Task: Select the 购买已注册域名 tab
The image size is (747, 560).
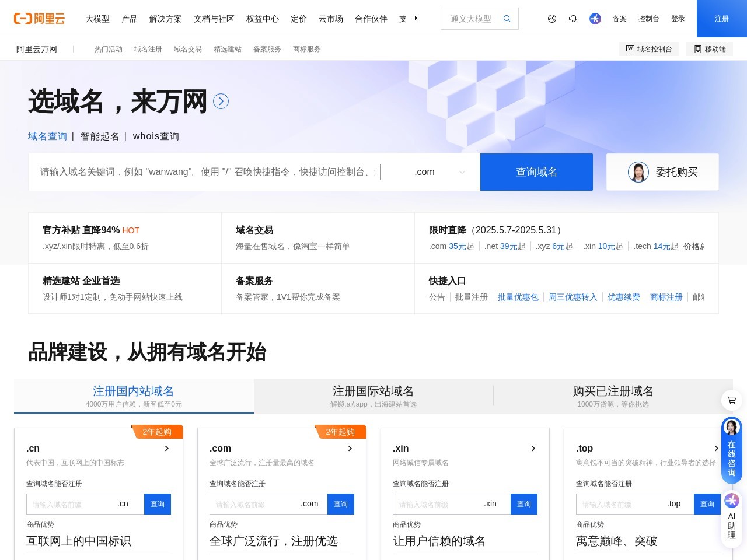Action: [x=613, y=396]
